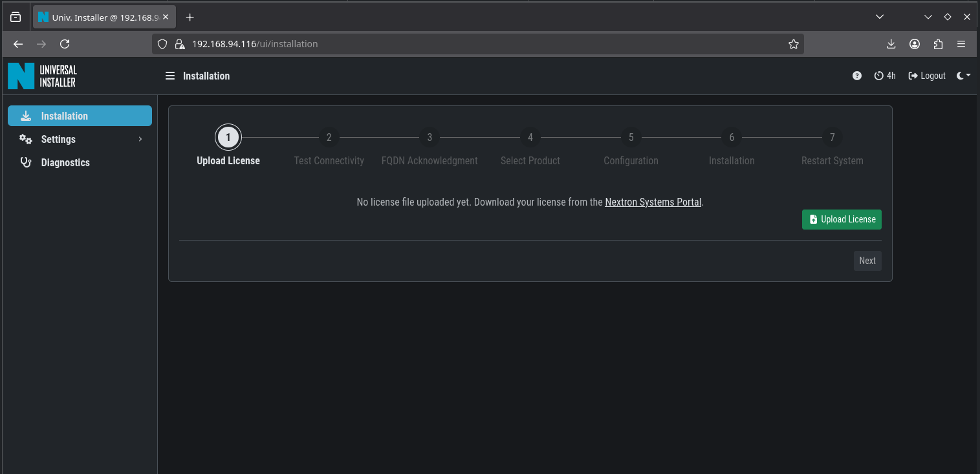This screenshot has height=474, width=980.
Task: Toggle the dark mode moon dropdown
Action: tap(963, 76)
